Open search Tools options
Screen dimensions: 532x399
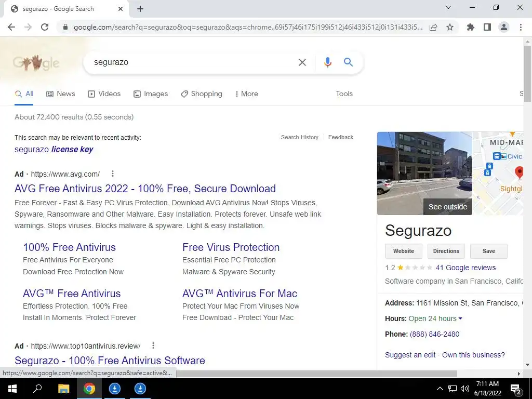pos(344,94)
